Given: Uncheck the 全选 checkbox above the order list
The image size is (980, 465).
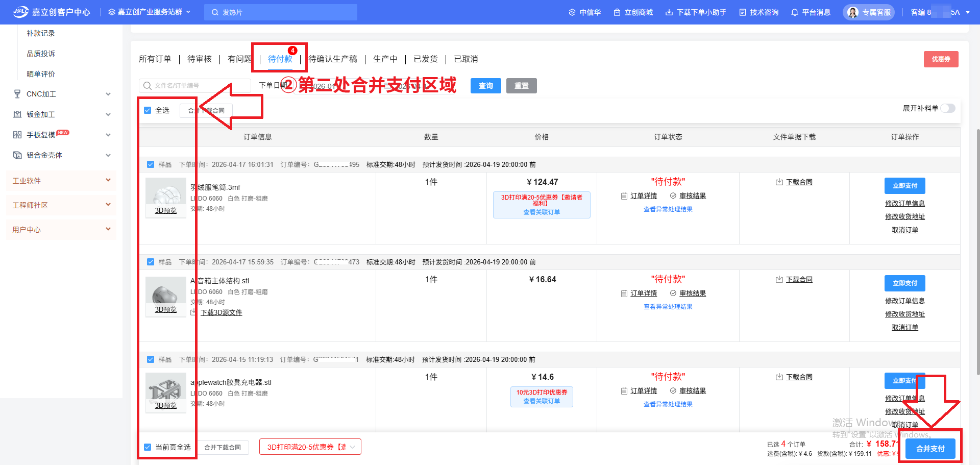Looking at the screenshot, I should 148,110.
